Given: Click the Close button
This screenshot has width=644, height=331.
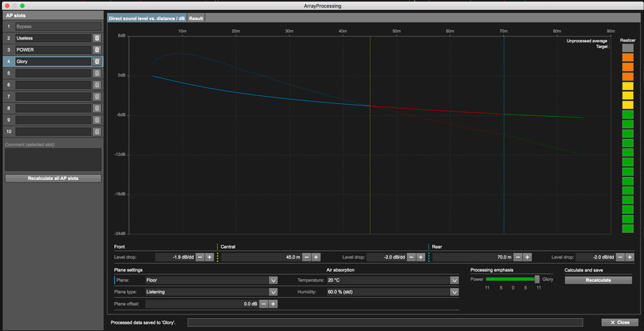Looking at the screenshot, I should click(620, 322).
